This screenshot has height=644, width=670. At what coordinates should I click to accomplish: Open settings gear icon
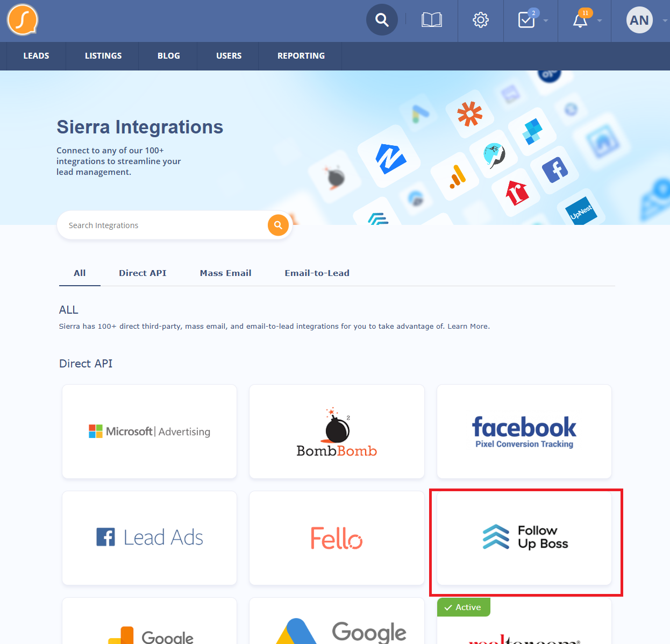point(480,20)
